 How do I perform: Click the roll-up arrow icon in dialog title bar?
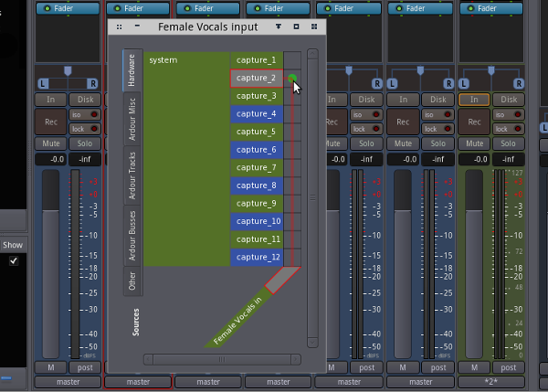pos(279,26)
